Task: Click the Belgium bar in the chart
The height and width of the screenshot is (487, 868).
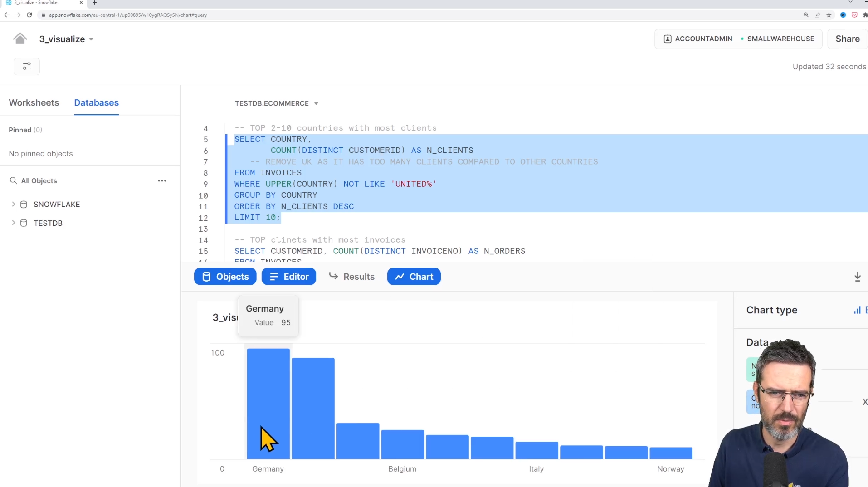Action: tap(403, 444)
